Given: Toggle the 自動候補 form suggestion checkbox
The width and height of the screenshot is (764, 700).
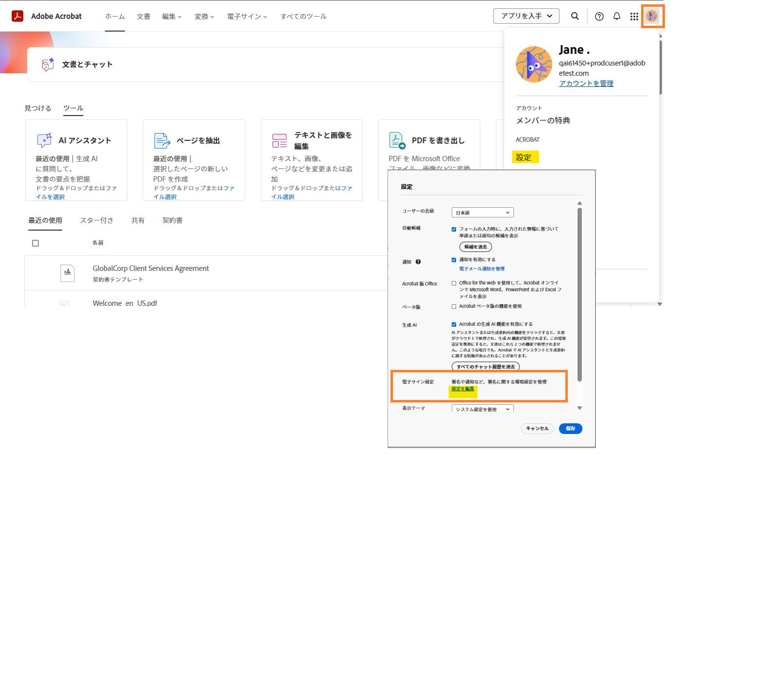Looking at the screenshot, I should [x=454, y=229].
